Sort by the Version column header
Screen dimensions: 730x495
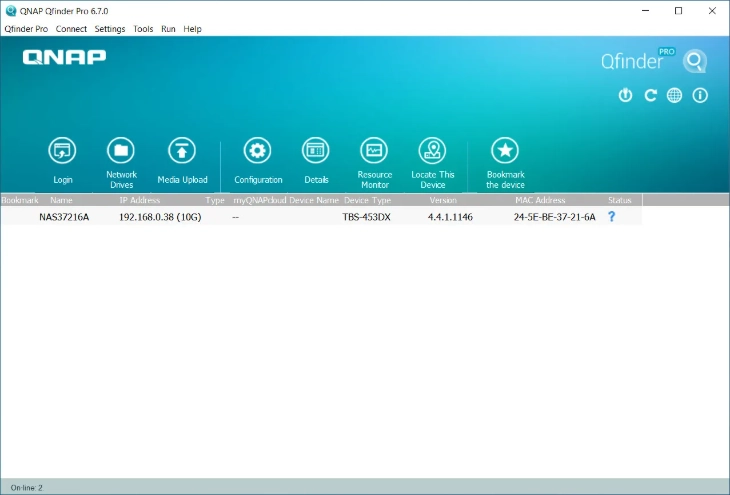[x=443, y=200]
